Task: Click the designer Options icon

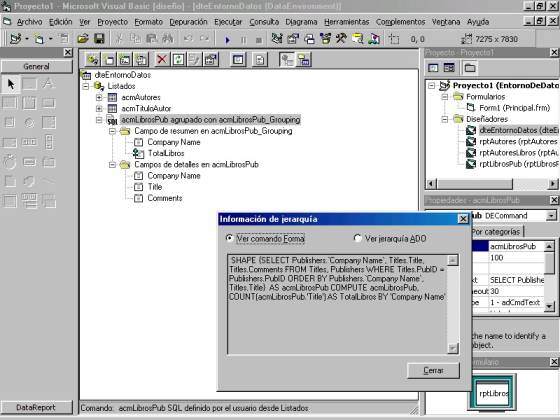Action: click(x=260, y=60)
